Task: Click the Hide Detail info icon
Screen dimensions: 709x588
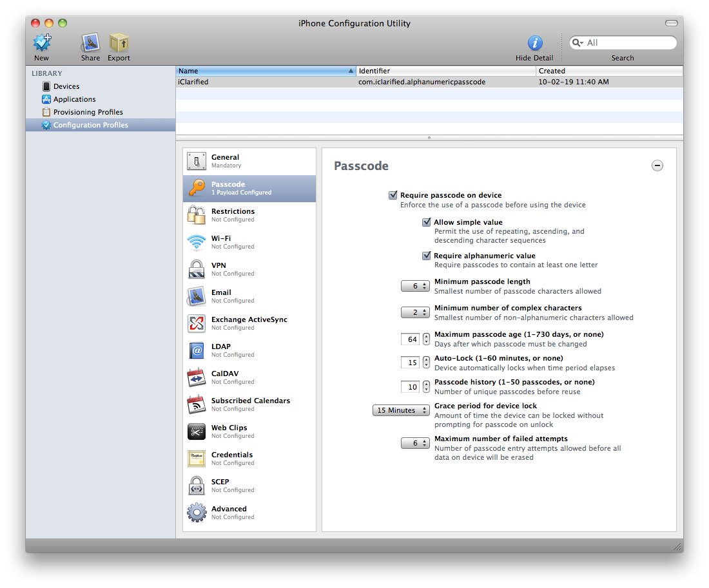Action: point(534,43)
